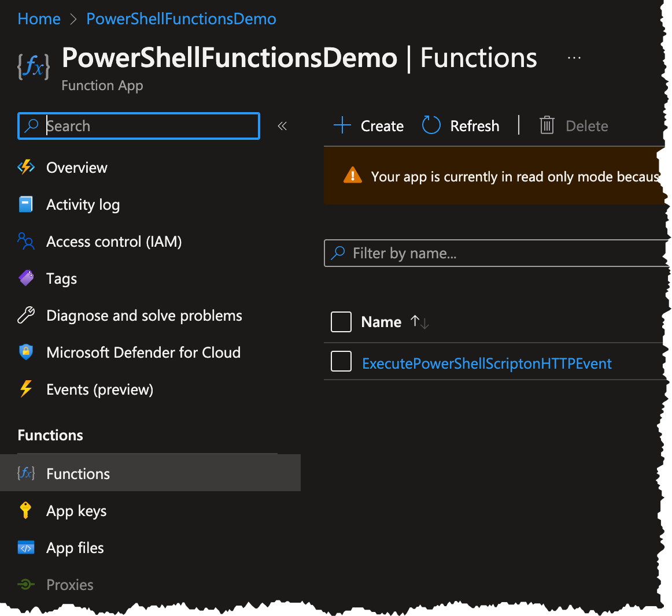
Task: Click the purple Tags icon
Action: (26, 278)
